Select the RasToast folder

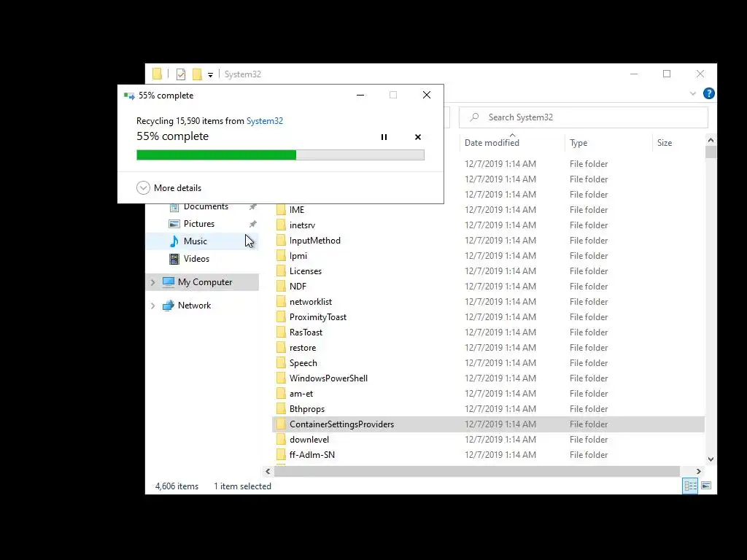point(306,332)
